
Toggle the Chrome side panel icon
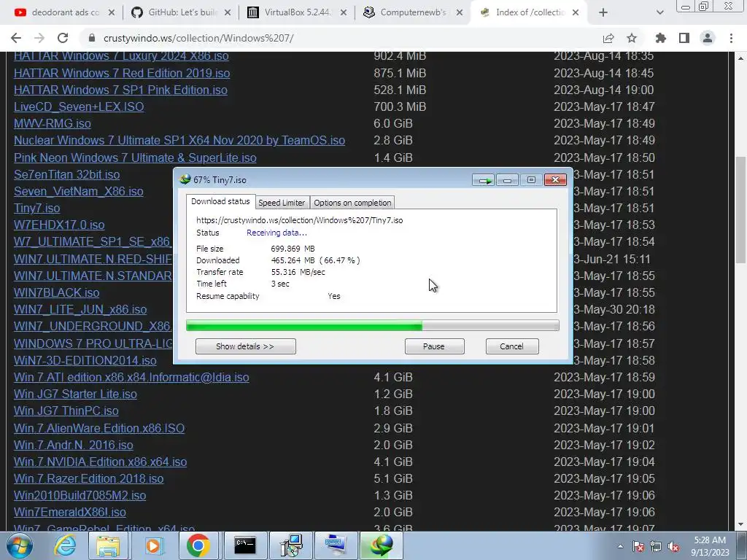[684, 38]
